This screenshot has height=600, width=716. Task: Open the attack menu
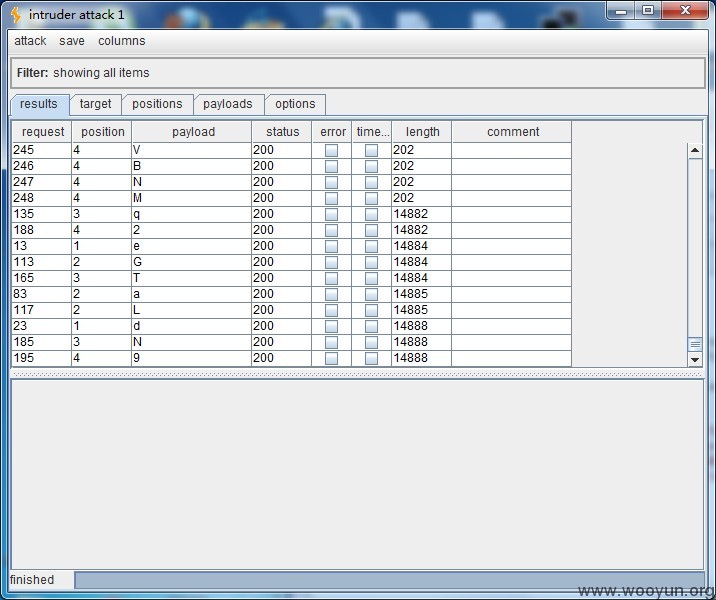[30, 41]
